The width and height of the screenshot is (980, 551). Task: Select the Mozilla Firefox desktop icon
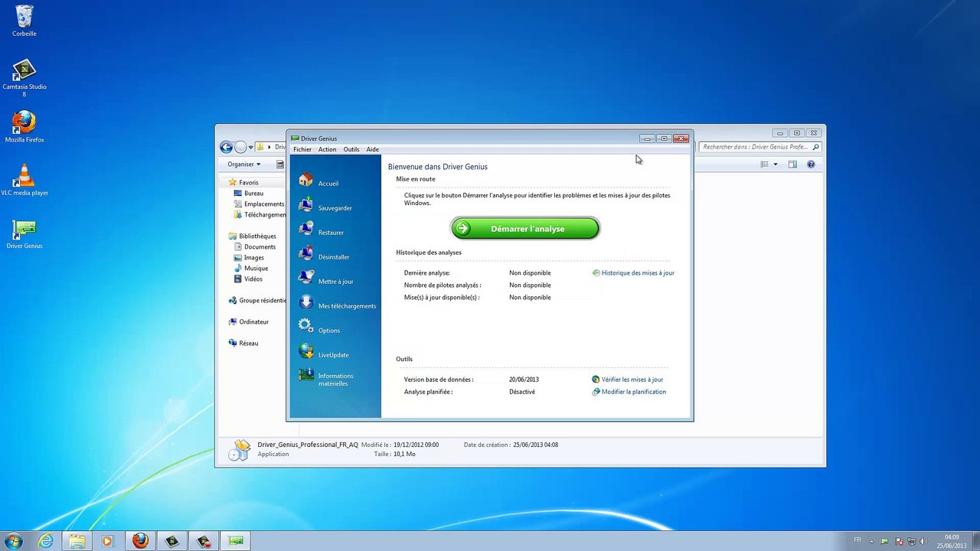(24, 127)
